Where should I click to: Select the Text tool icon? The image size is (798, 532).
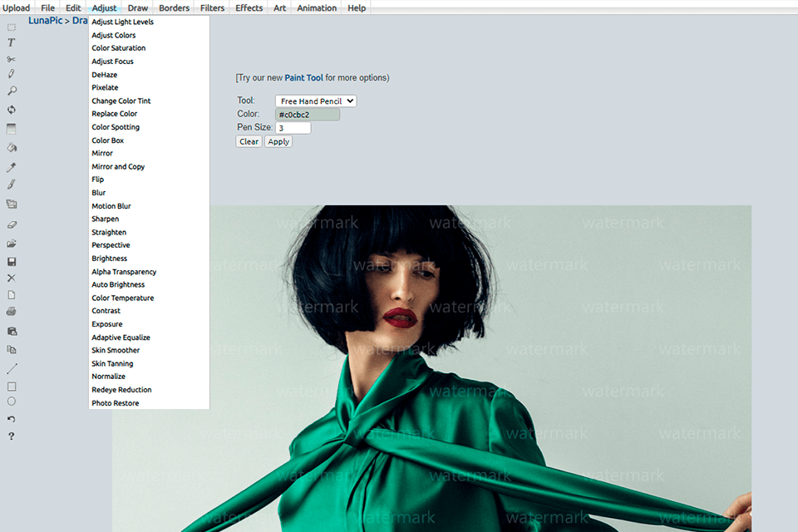coord(12,42)
